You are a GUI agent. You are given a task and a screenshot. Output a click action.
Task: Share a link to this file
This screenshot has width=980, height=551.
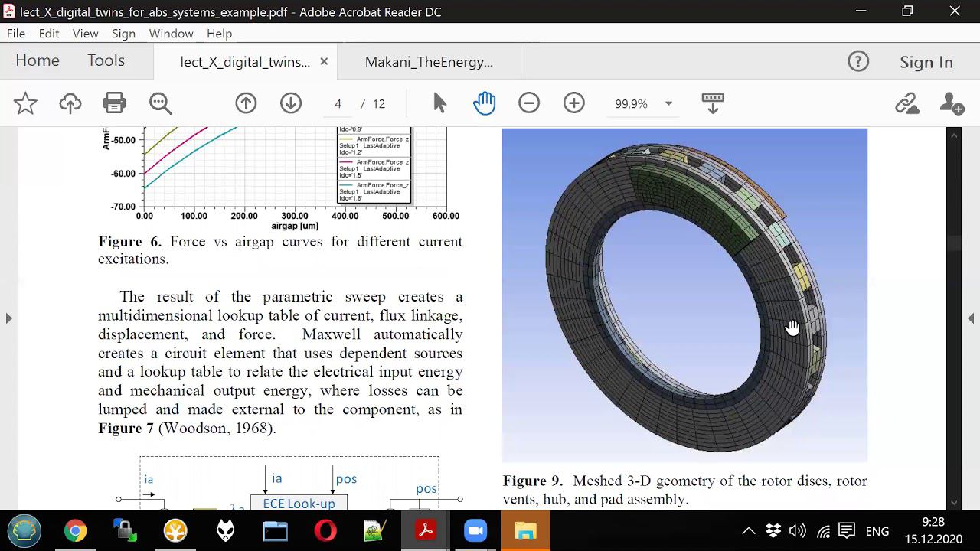(907, 103)
